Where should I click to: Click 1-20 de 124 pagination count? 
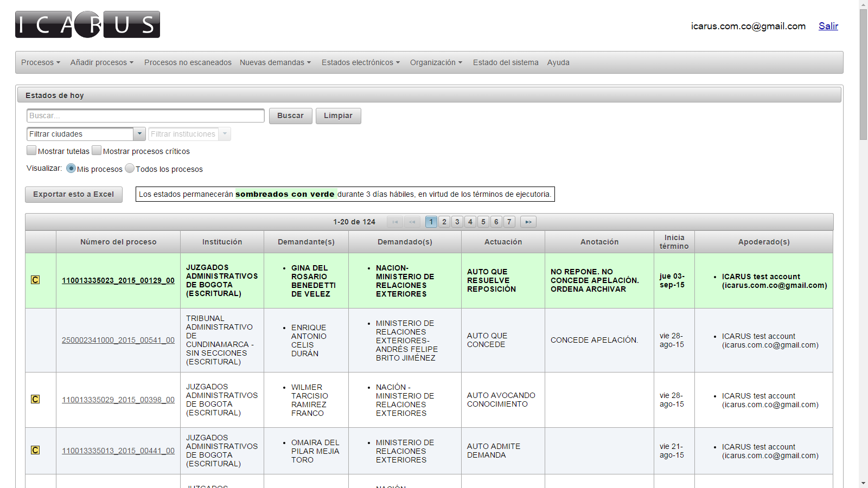pos(354,222)
